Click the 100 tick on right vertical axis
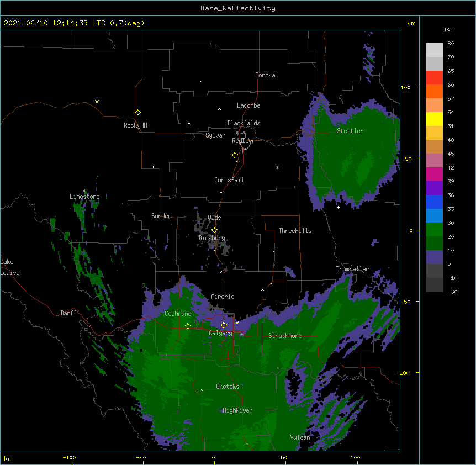Screen dimensions: 476x465 pos(405,88)
